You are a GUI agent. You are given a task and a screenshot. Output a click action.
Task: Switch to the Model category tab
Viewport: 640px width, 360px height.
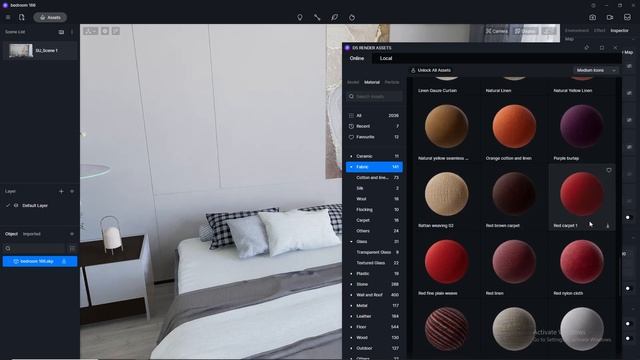[x=353, y=82]
